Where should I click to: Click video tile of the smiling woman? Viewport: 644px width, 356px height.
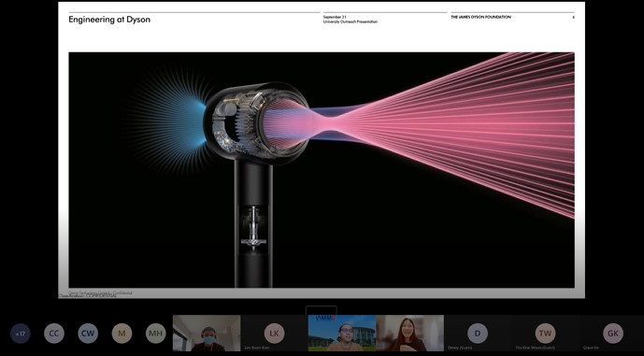[410, 333]
